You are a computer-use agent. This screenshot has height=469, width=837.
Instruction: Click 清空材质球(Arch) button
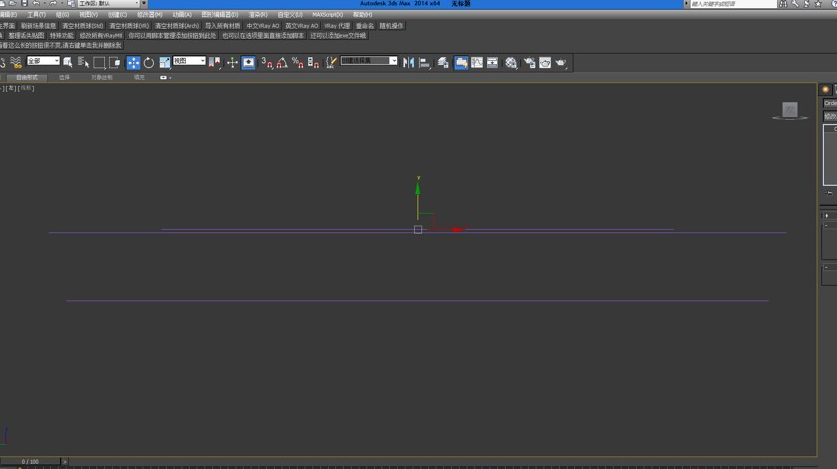point(177,26)
